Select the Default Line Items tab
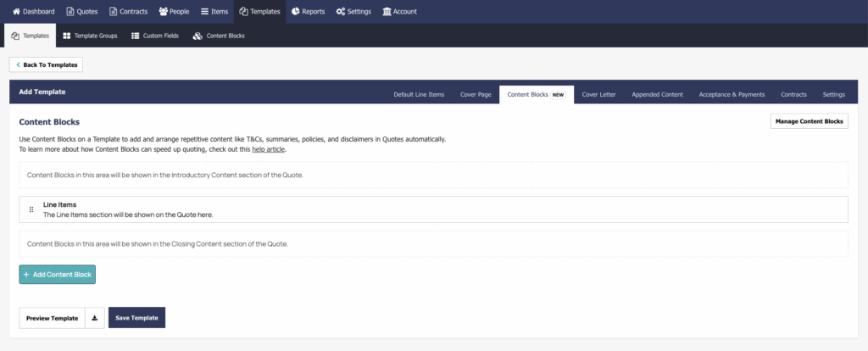The width and height of the screenshot is (868, 351). click(x=419, y=95)
